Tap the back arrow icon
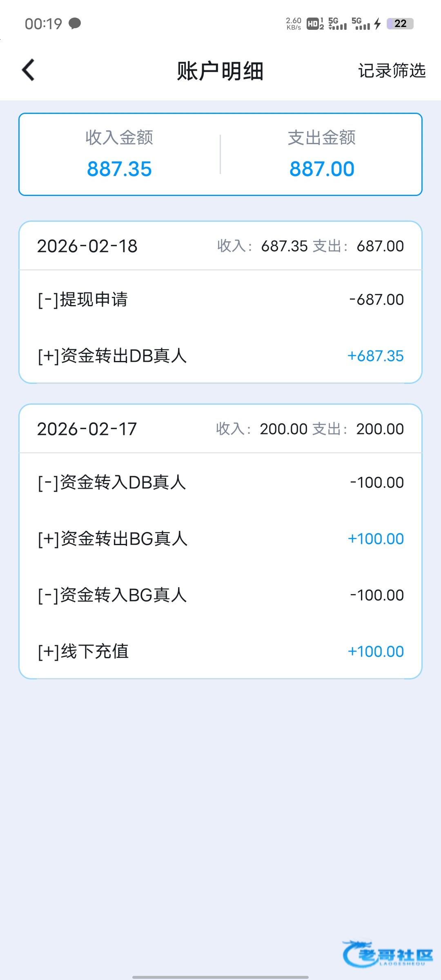Viewport: 441px width, 980px height. click(x=28, y=70)
